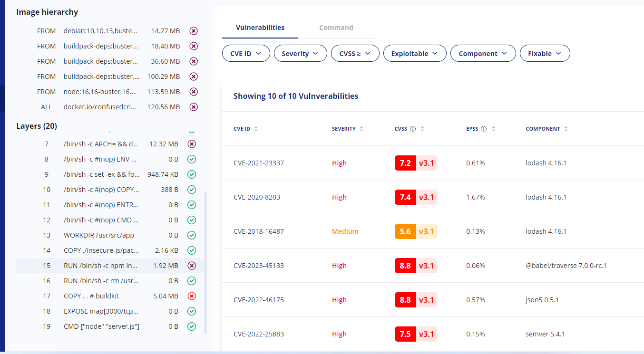644x354 pixels.
Task: Sort table by Component column arrows
Action: (566, 129)
